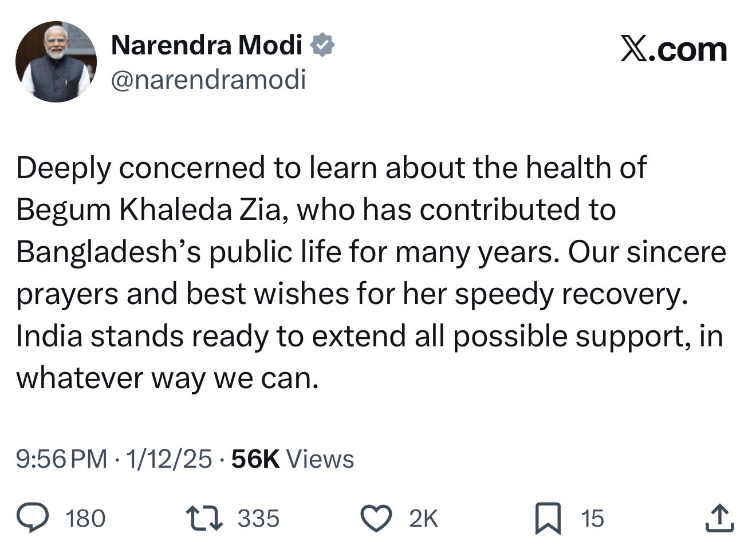Image resolution: width=756 pixels, height=549 pixels.
Task: Click the line reading 'whatever way we can.'
Action: (167, 378)
